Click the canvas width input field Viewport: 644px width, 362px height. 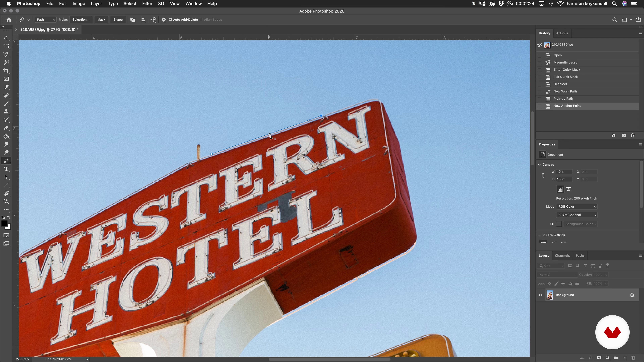point(564,172)
